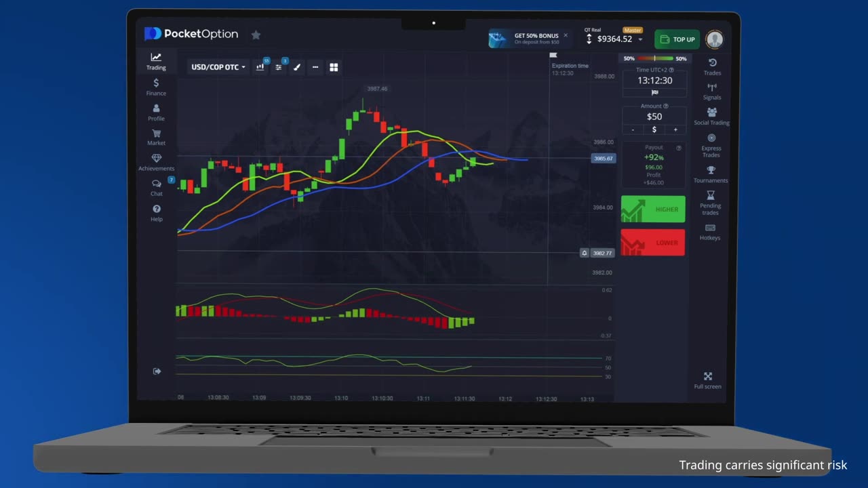Open the multi-chart grid layout icon

click(x=334, y=67)
